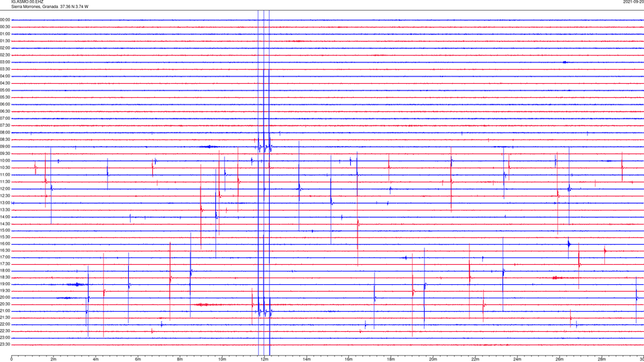
Task: Click the 09:30 time row label
Action: 5,154
